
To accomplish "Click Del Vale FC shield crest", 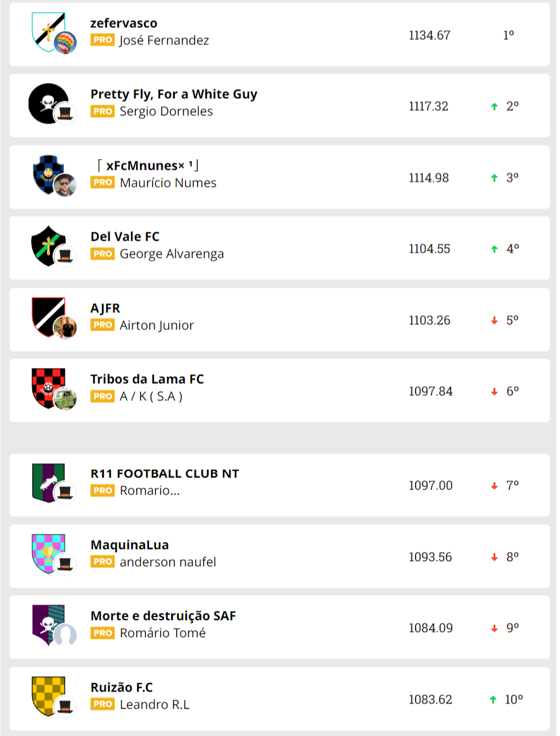I will coord(46,244).
